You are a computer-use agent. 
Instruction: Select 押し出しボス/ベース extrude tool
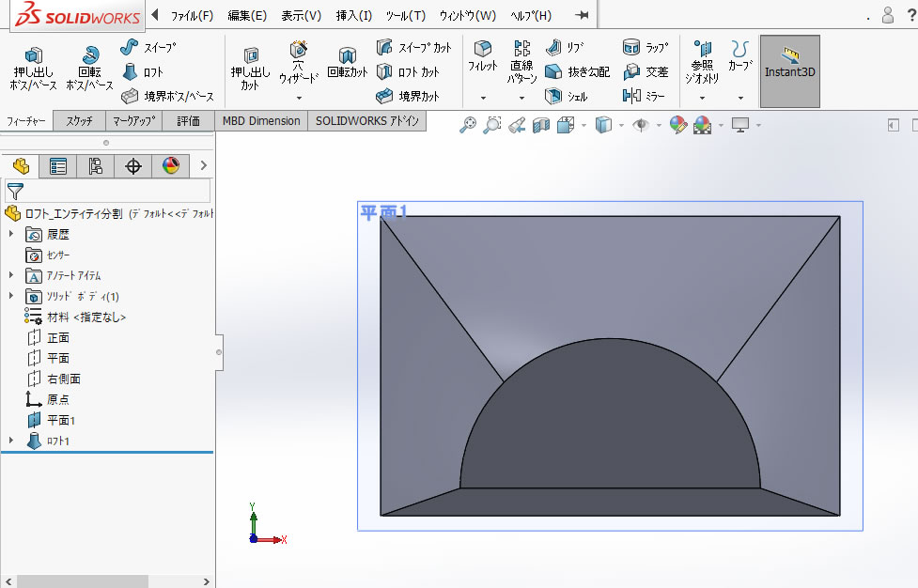click(x=34, y=70)
